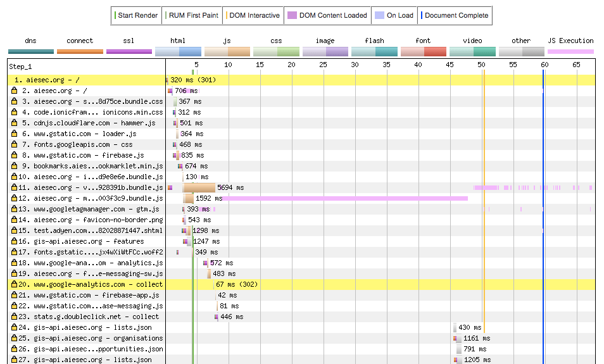Click the 5 second timeline tick label
Image resolution: width=604 pixels, height=364 pixels.
196,65
